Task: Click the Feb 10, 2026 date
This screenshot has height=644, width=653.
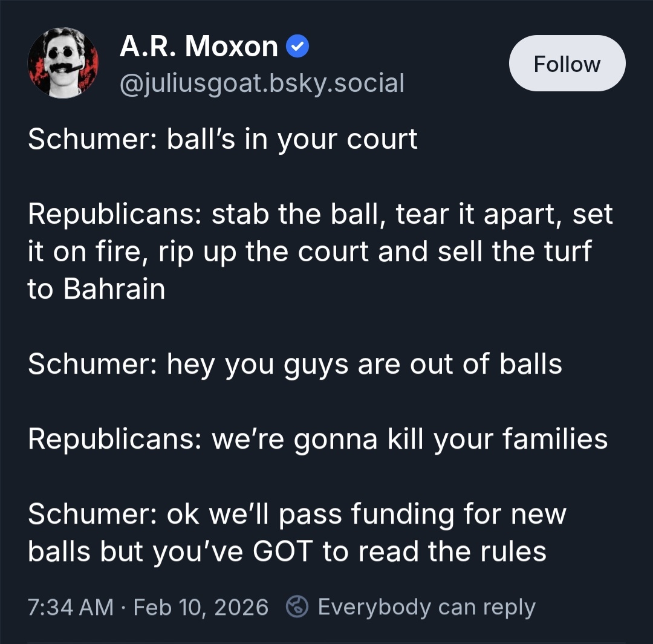Action: [201, 607]
